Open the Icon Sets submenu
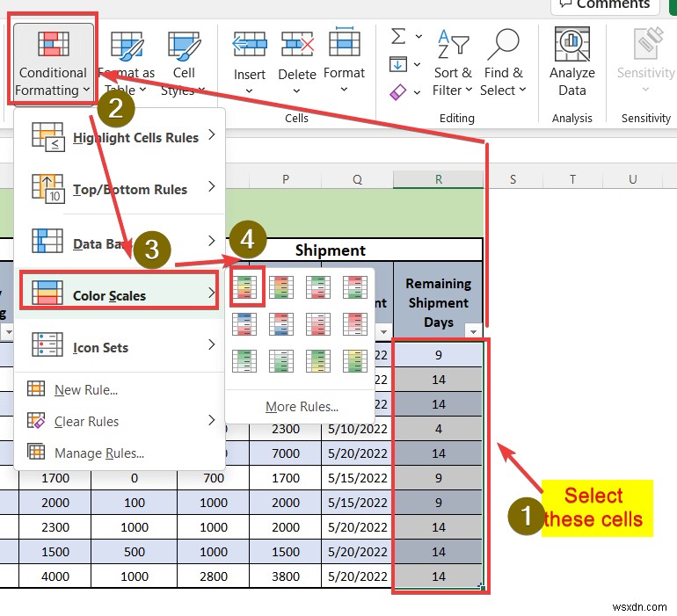 point(120,347)
